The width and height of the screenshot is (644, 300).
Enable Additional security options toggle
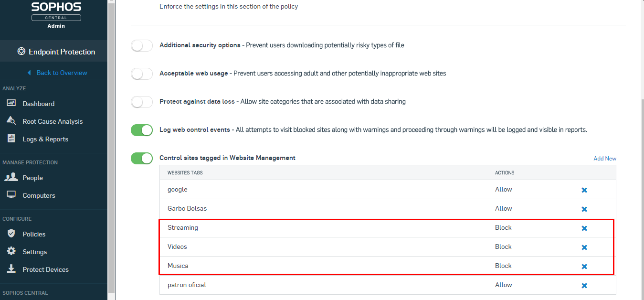(x=141, y=45)
